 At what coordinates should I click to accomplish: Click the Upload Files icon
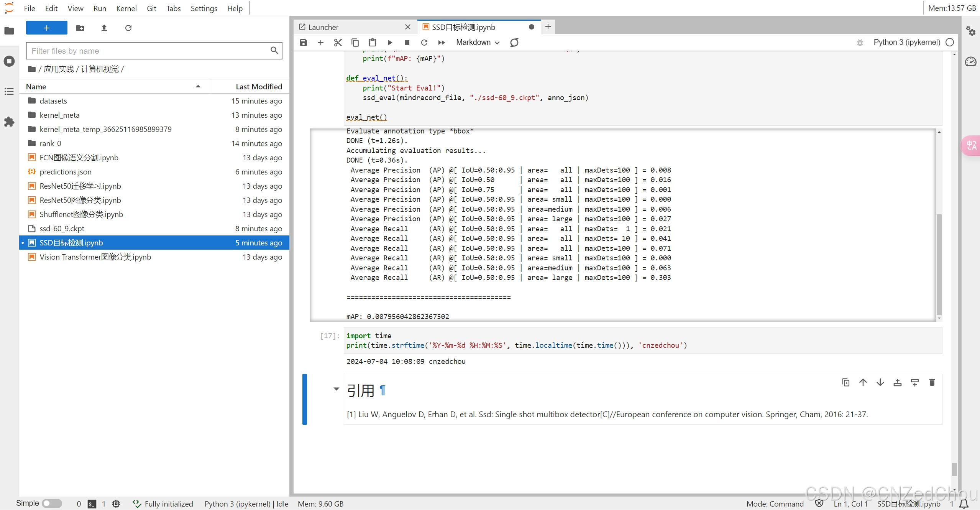pyautogui.click(x=104, y=28)
